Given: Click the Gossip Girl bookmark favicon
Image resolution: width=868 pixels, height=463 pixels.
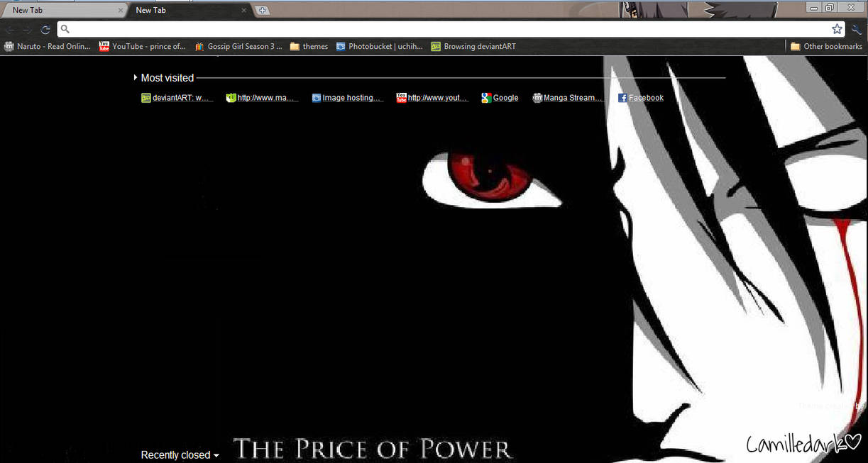Looking at the screenshot, I should pyautogui.click(x=199, y=47).
